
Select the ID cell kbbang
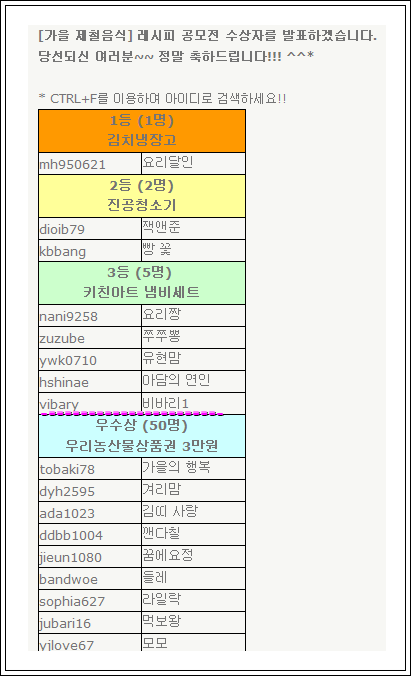click(90, 250)
